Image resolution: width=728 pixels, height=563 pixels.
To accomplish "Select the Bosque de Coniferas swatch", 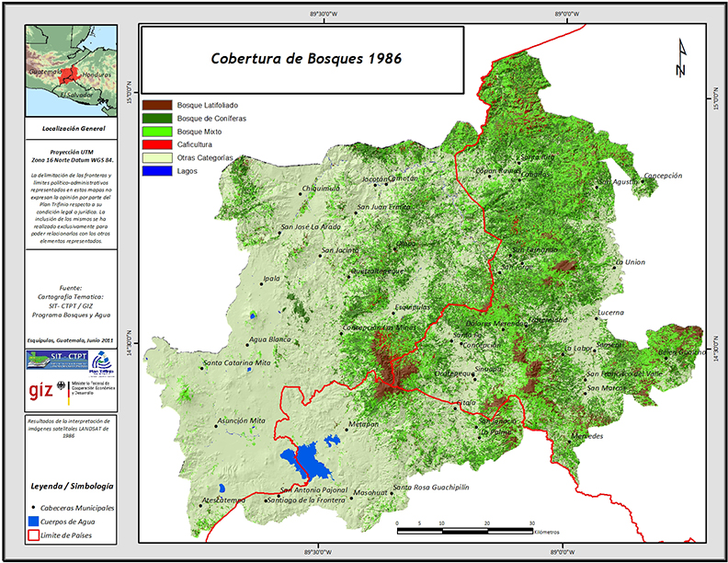I will [157, 119].
